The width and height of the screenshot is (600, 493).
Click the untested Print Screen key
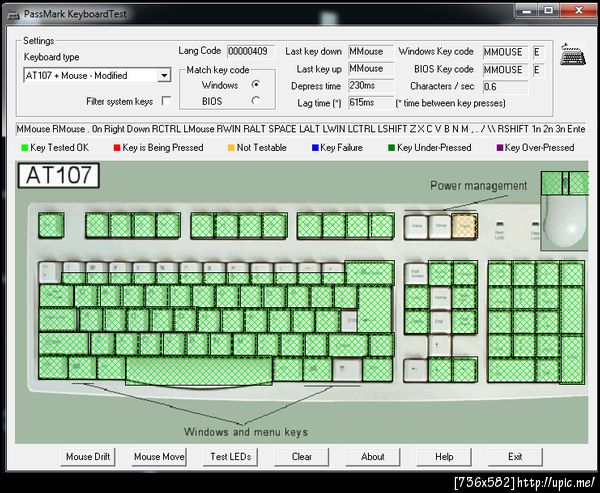(416, 273)
